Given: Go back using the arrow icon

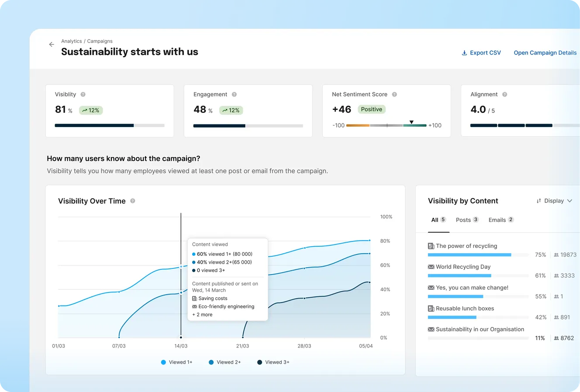Looking at the screenshot, I should (52, 45).
